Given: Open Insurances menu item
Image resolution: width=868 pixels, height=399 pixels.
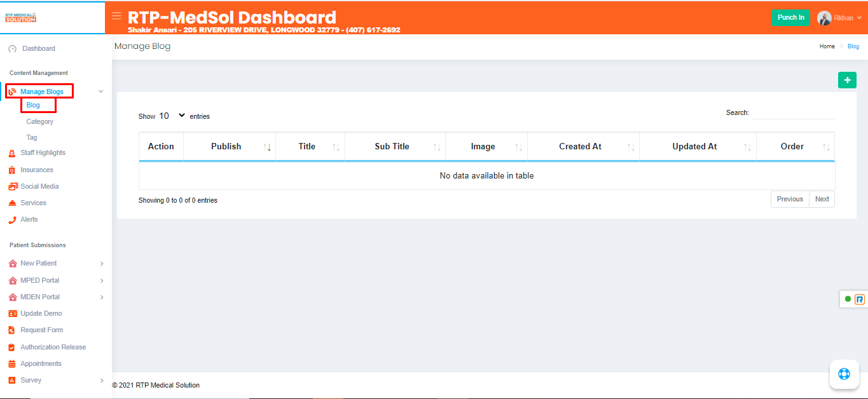Looking at the screenshot, I should click(37, 170).
